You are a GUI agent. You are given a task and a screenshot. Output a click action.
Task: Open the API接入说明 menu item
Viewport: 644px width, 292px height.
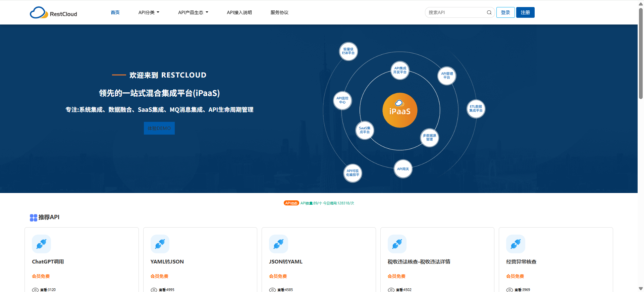(x=239, y=12)
